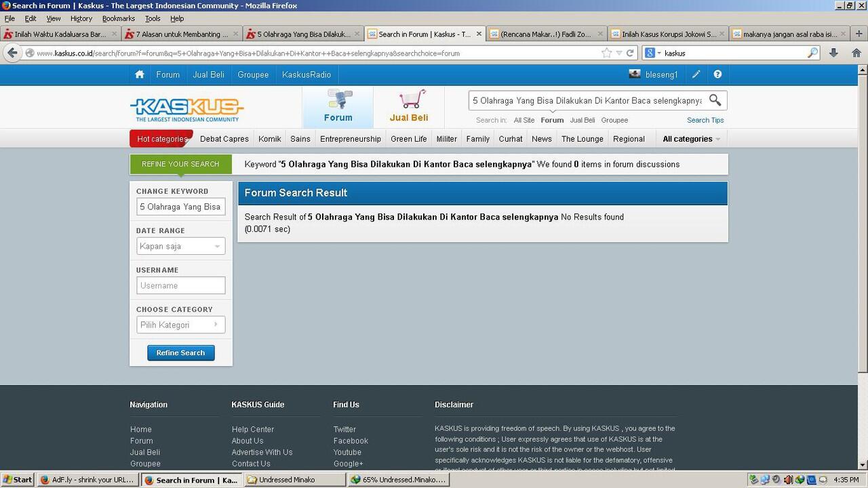Click the Hot categories button
This screenshot has width=868, height=488.
pyautogui.click(x=161, y=139)
